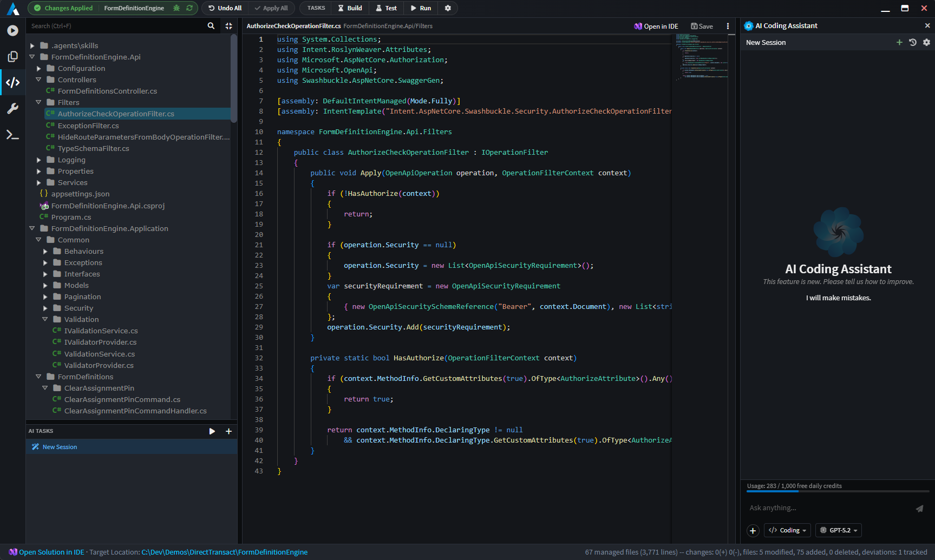Collapse all tree nodes icon
The width and height of the screenshot is (935, 560).
click(x=228, y=25)
